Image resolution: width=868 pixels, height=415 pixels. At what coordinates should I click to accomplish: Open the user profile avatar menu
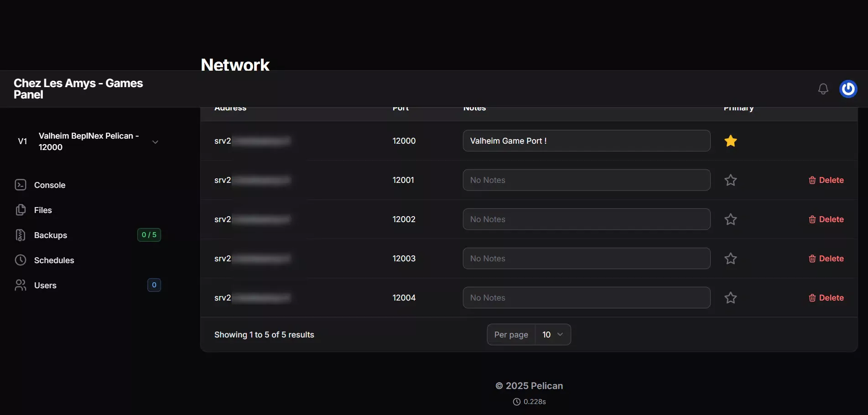(848, 89)
